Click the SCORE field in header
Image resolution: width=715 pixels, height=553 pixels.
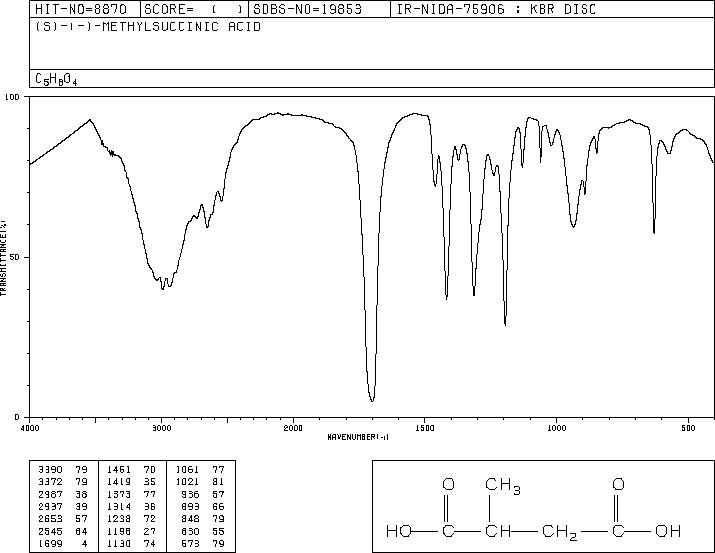[x=194, y=9]
